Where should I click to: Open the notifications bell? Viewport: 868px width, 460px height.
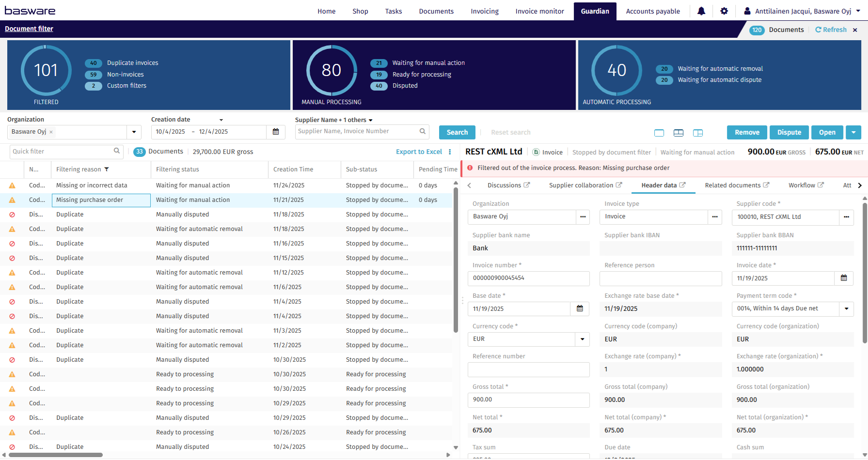[701, 11]
